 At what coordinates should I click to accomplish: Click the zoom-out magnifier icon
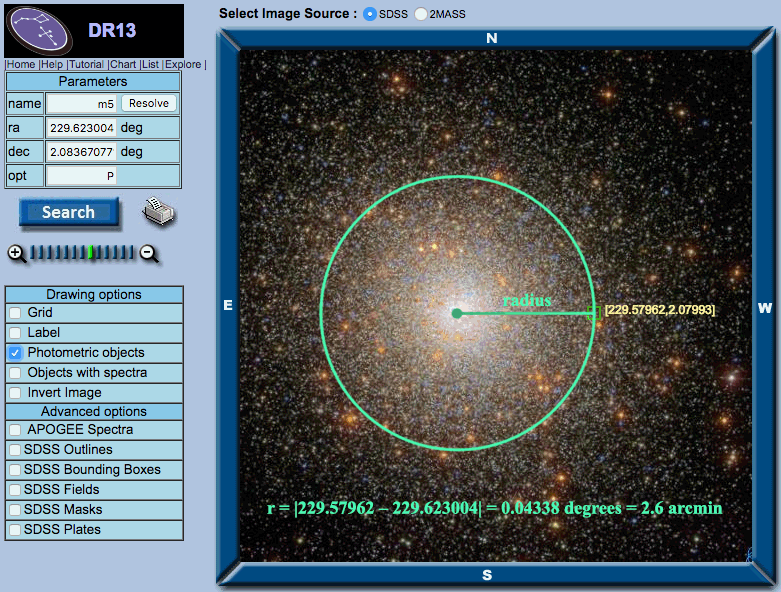[149, 254]
